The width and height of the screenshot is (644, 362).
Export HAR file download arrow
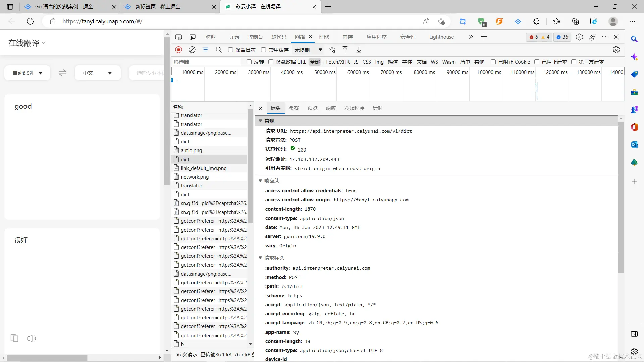pos(359,50)
